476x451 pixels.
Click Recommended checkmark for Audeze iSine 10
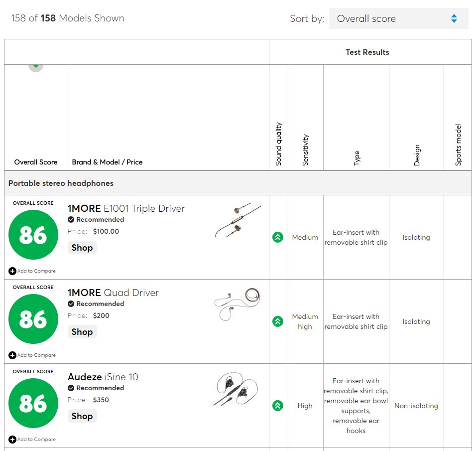pos(71,388)
